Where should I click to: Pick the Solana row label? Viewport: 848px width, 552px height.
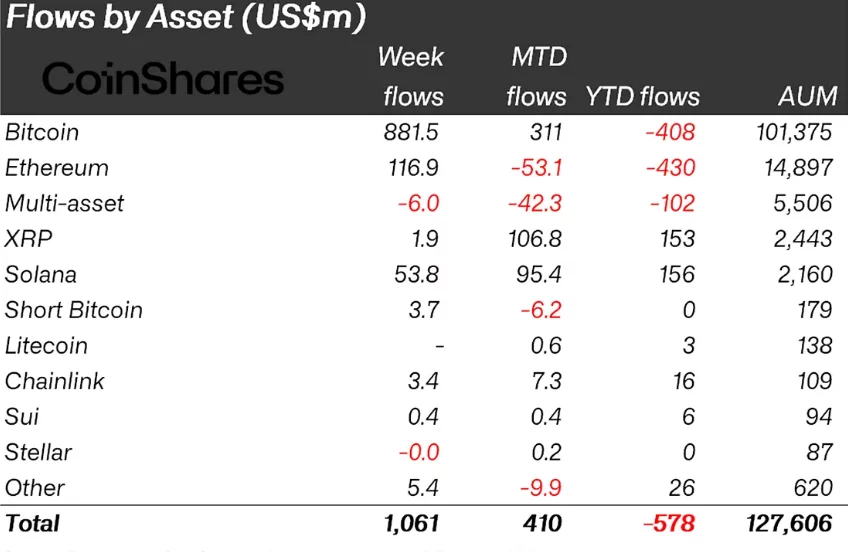pos(41,274)
